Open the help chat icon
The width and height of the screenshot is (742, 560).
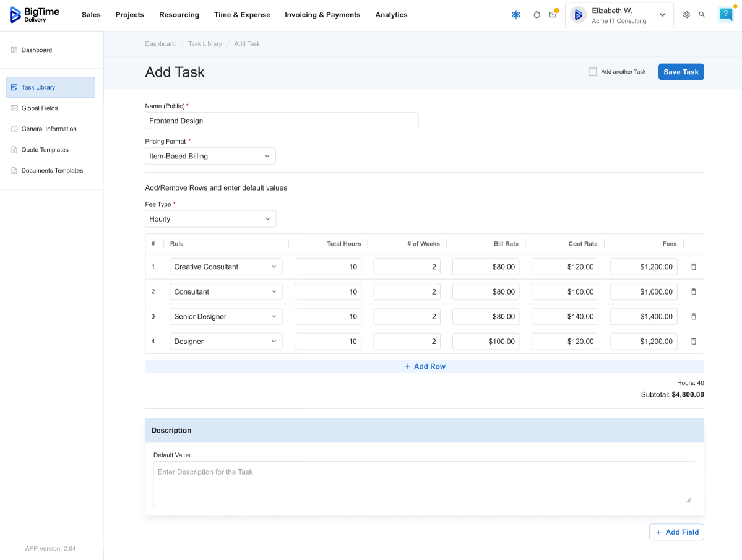(x=725, y=15)
